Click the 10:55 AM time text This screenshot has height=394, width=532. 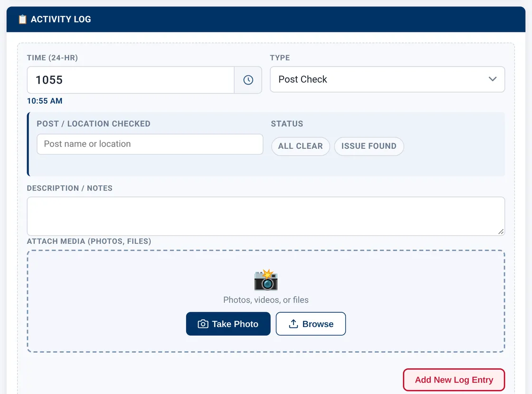click(45, 101)
